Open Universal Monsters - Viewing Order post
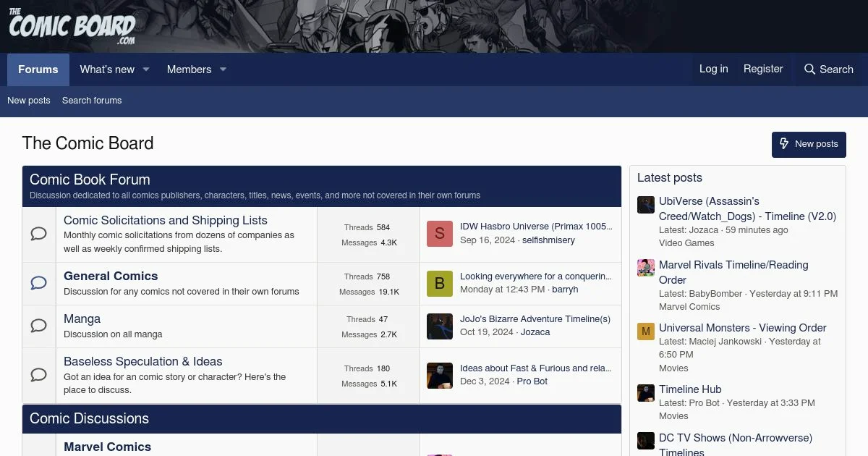Viewport: 868px width, 456px height. (x=743, y=327)
